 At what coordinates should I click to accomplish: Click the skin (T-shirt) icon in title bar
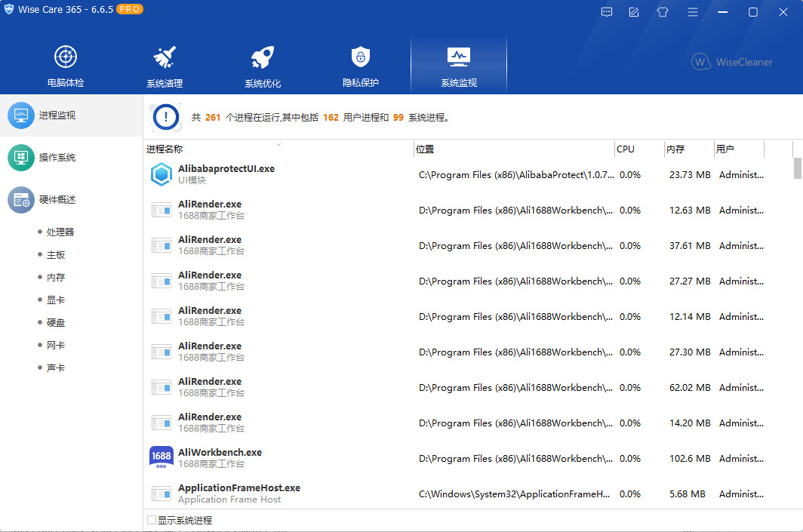point(663,12)
